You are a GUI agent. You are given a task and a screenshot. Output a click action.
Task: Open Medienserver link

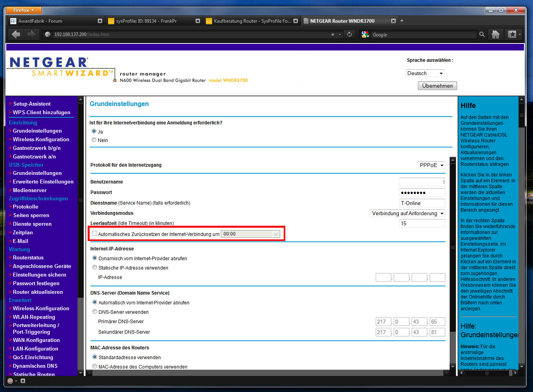click(30, 190)
